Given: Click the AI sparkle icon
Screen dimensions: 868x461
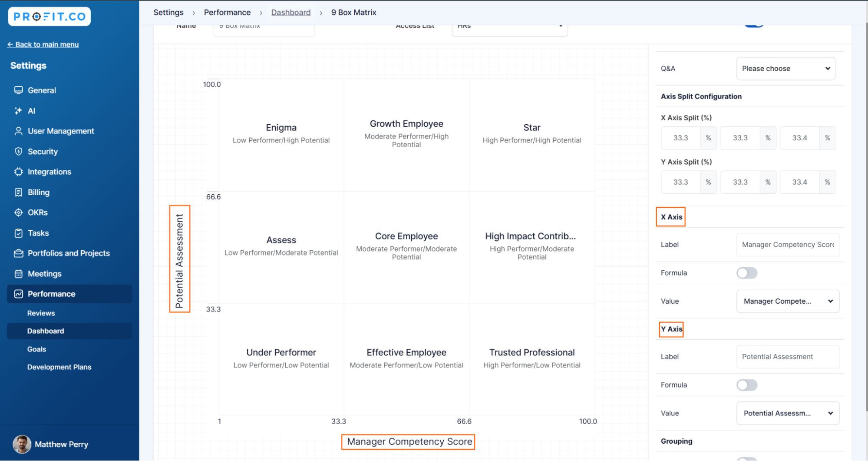Looking at the screenshot, I should pyautogui.click(x=18, y=111).
